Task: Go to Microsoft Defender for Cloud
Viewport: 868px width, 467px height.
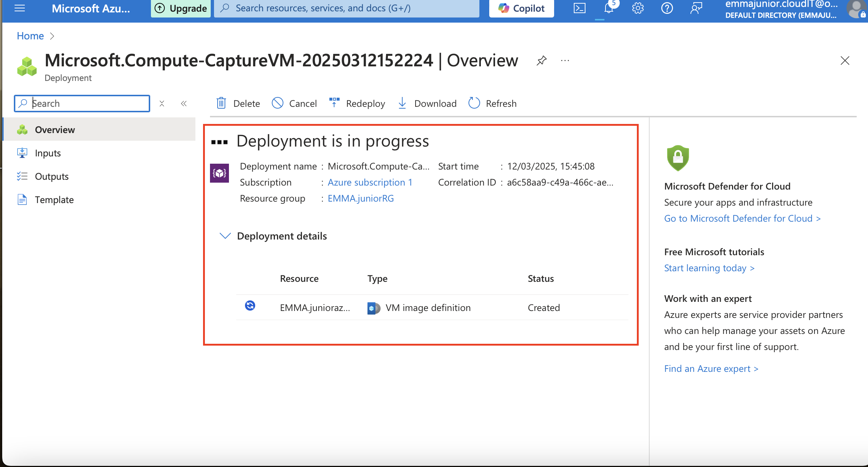Action: [742, 218]
